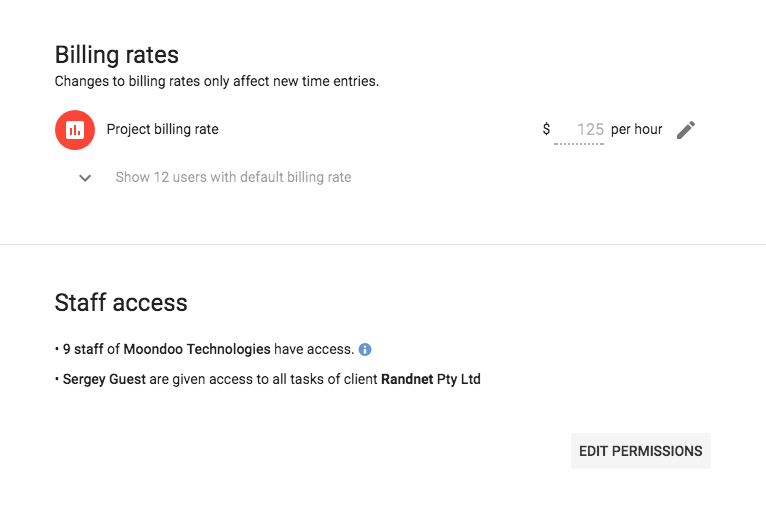Image resolution: width=766 pixels, height=524 pixels.
Task: Click the 9 staff count text
Action: (83, 349)
